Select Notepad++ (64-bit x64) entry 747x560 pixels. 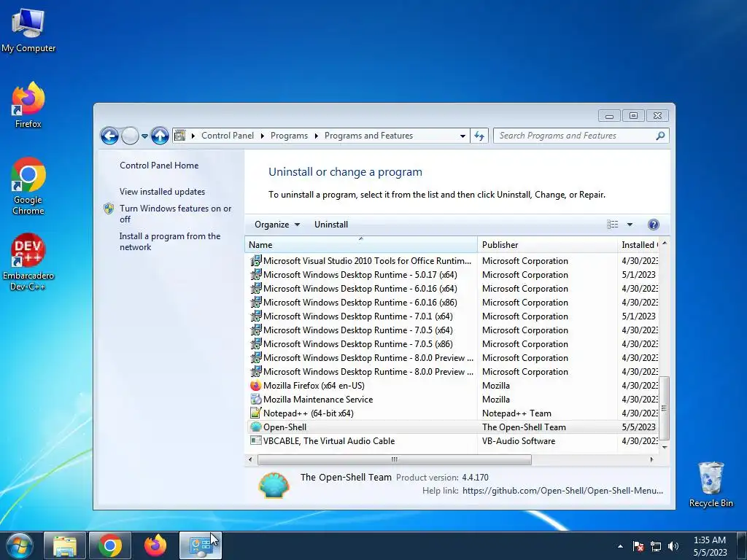[x=454, y=413]
